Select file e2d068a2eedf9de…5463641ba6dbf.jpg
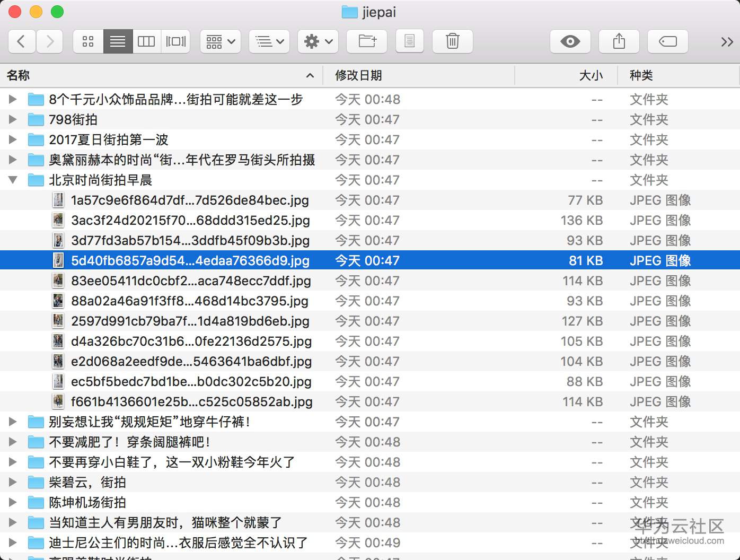 click(x=370, y=361)
